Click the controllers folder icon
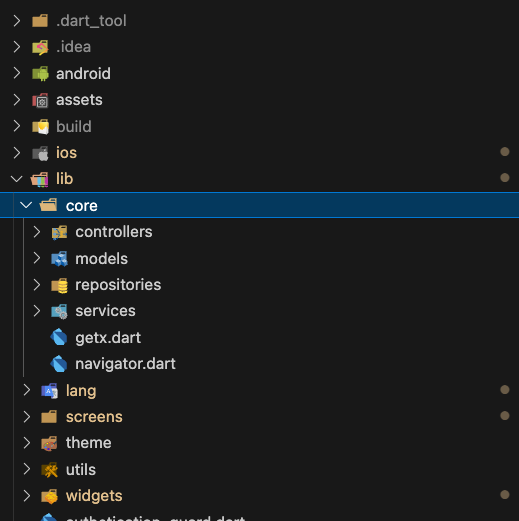 click(x=59, y=232)
